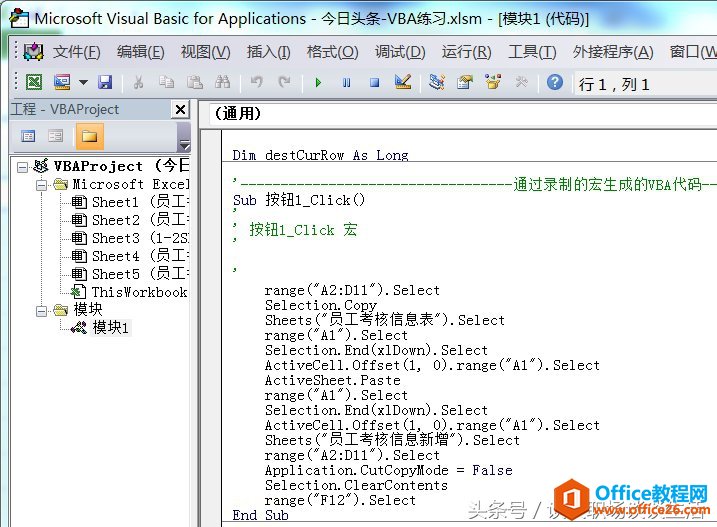Click the code window left margin indicator bar

(211, 328)
